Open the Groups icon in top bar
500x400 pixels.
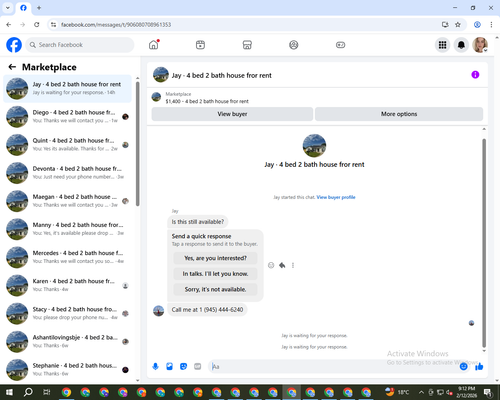click(294, 45)
